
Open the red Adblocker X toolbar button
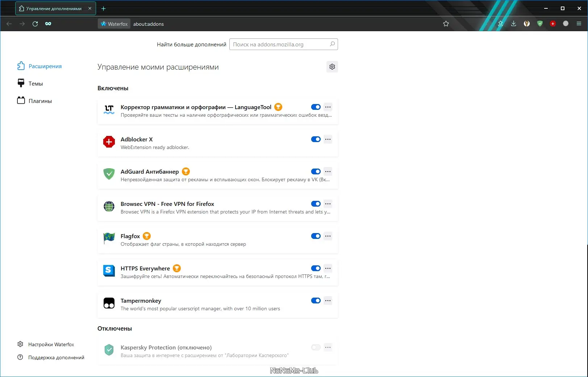tap(553, 24)
